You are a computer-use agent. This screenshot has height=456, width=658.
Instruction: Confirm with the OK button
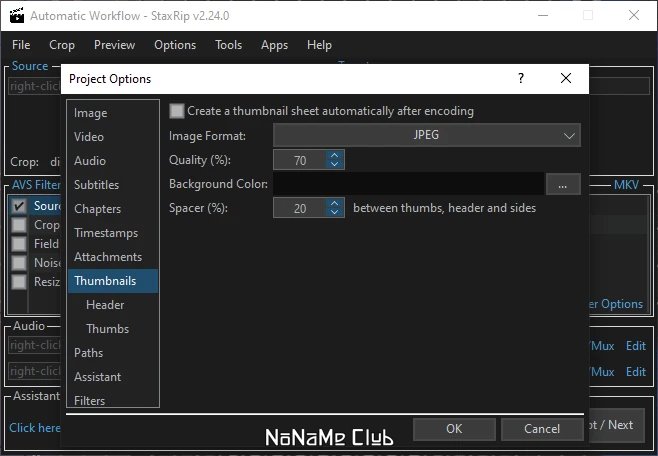[x=454, y=429]
